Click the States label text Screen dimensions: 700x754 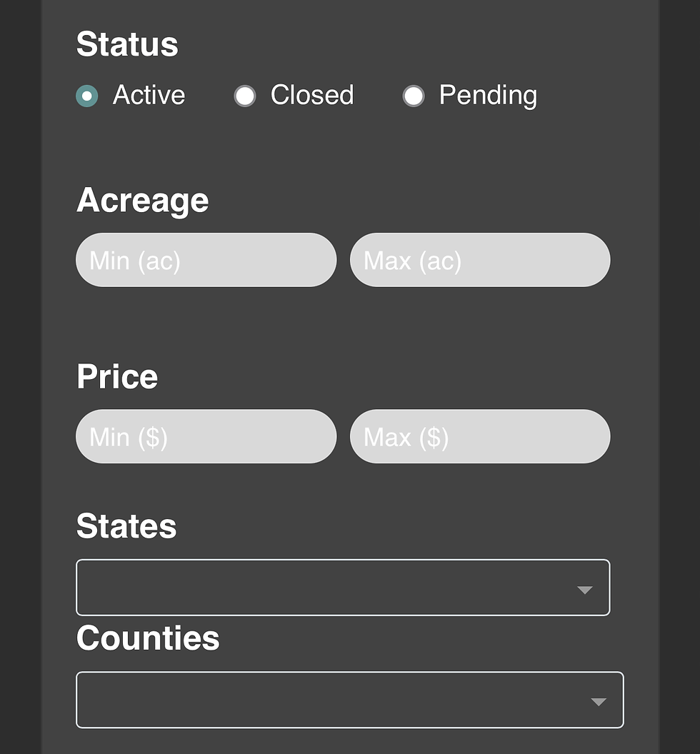click(x=126, y=526)
